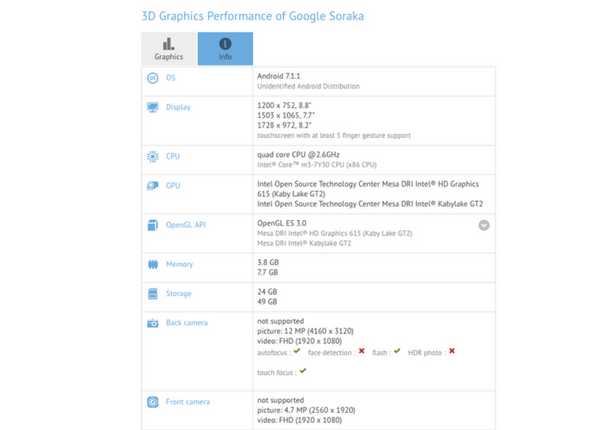Click the touch focus green checkmark
This screenshot has width=612, height=430.
coord(303,371)
